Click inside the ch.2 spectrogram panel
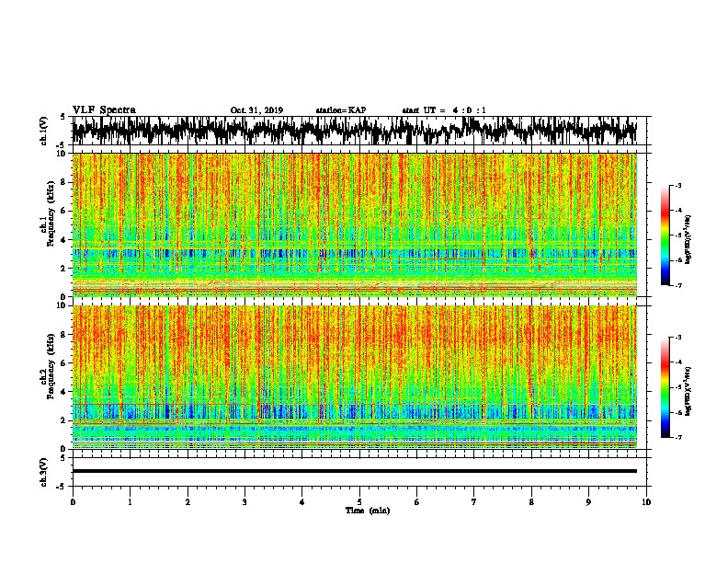The width and height of the screenshot is (728, 563). coord(355,377)
